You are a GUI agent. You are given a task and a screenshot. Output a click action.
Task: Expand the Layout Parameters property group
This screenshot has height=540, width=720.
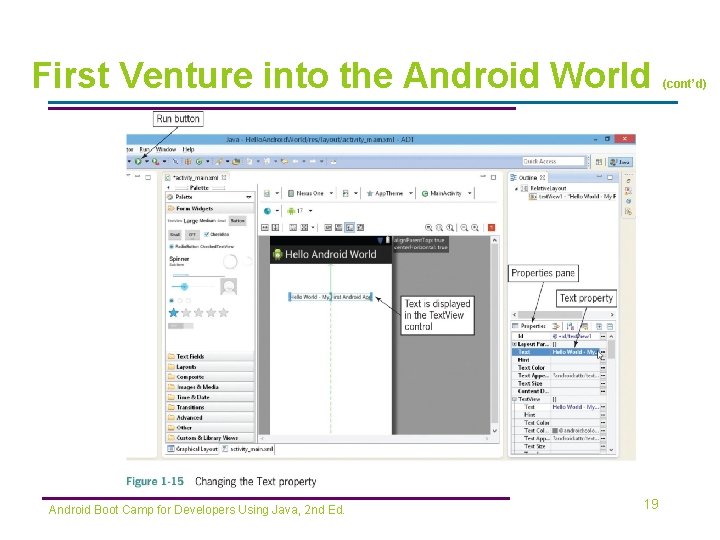514,344
